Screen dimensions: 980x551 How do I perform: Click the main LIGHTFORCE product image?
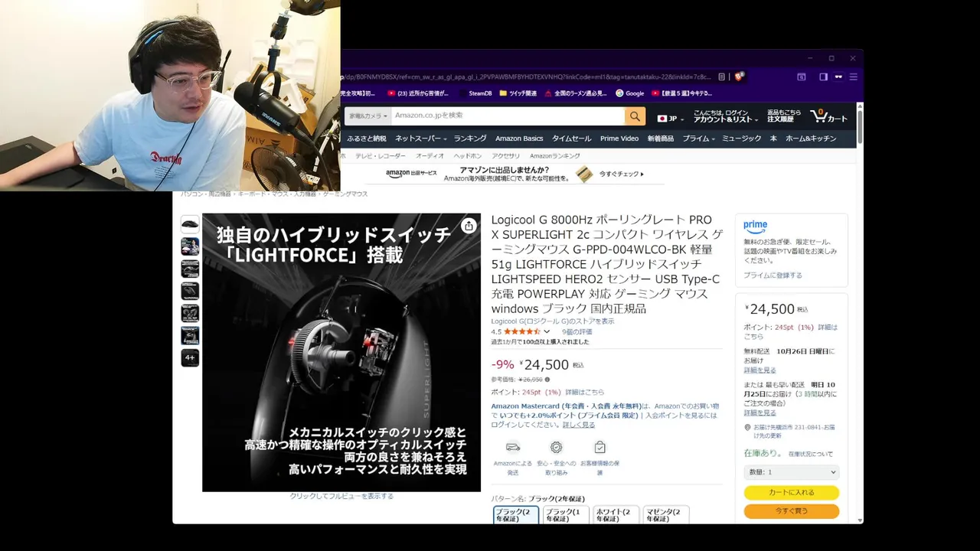(341, 352)
